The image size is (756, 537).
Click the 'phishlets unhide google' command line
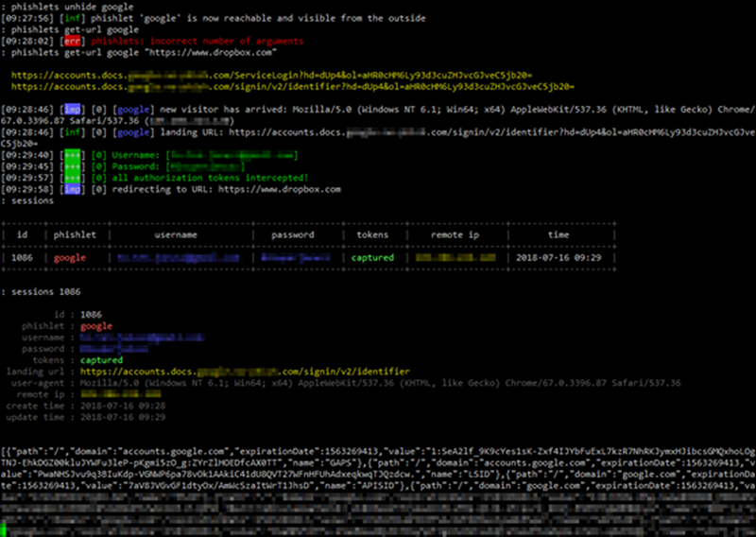pos(67,8)
